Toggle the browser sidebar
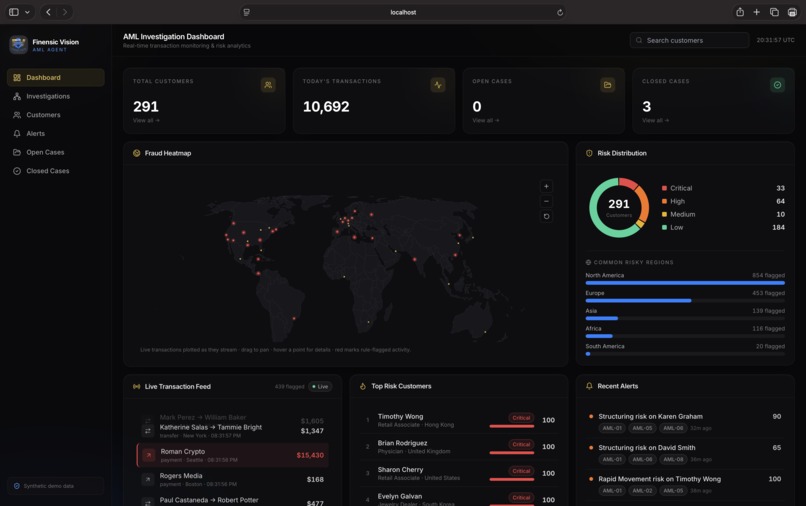This screenshot has height=506, width=806. (x=14, y=12)
